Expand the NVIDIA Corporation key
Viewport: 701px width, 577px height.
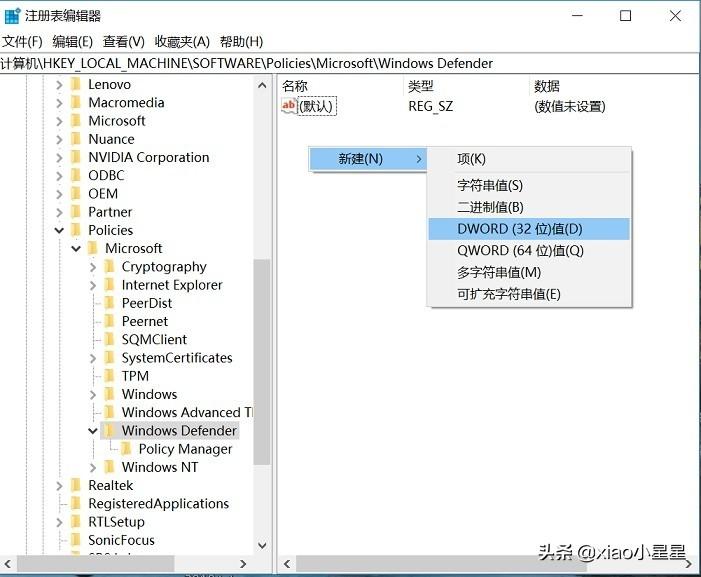(59, 158)
